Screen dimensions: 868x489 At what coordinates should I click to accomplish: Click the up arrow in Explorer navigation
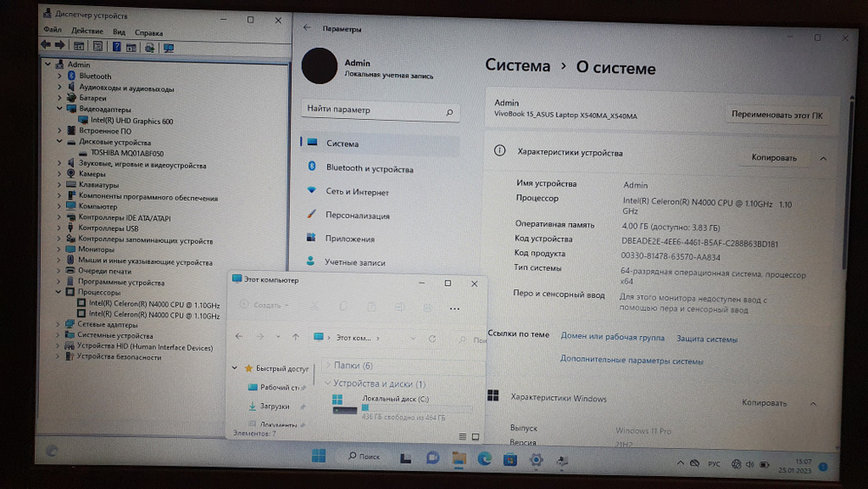[296, 337]
